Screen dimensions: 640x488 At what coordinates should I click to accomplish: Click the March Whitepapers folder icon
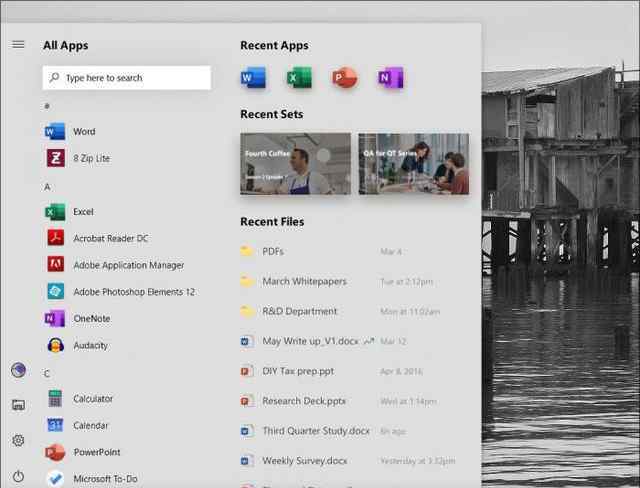(x=247, y=281)
